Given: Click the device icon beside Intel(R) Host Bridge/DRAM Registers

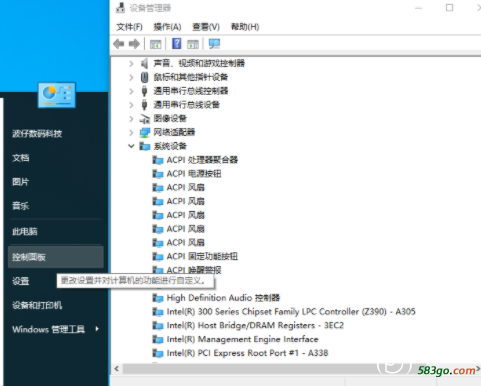Looking at the screenshot, I should click(x=158, y=325).
